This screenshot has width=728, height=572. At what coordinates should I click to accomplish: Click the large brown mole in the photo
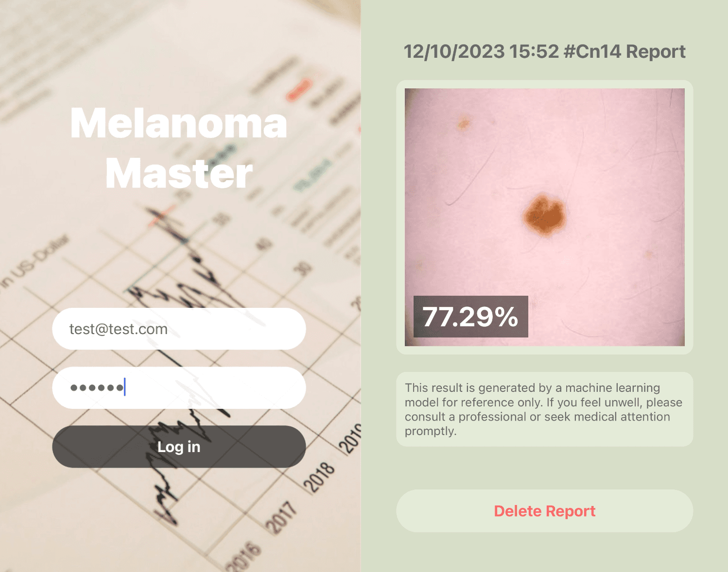(545, 215)
